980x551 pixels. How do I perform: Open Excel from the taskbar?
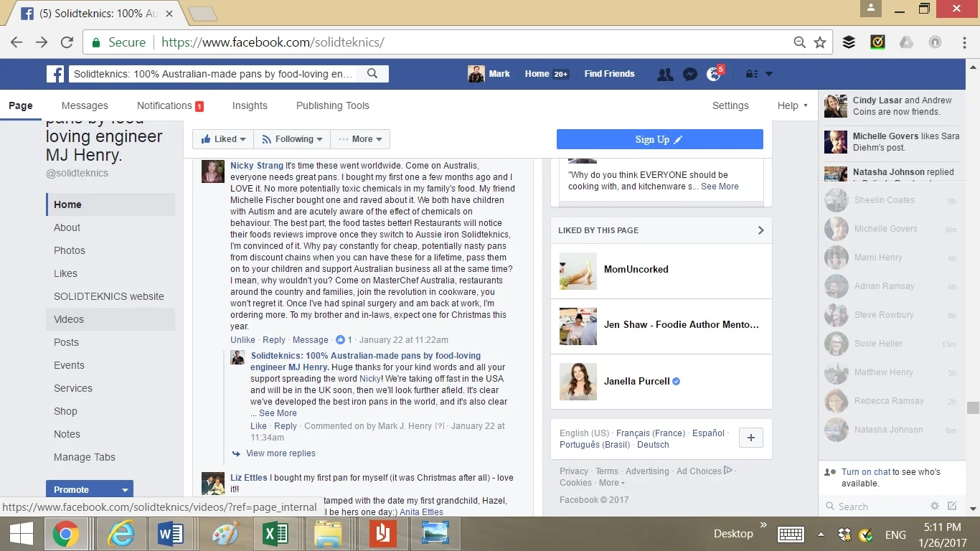(275, 534)
